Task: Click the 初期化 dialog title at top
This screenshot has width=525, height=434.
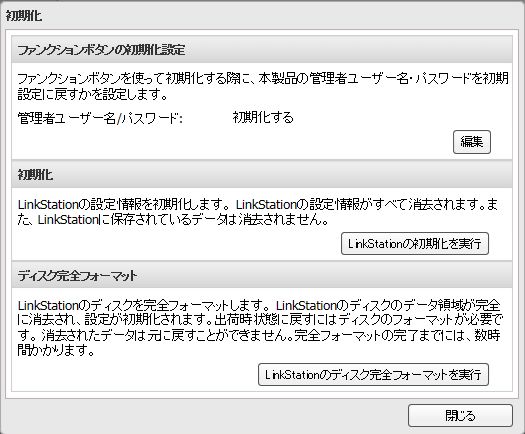Action: (24, 15)
